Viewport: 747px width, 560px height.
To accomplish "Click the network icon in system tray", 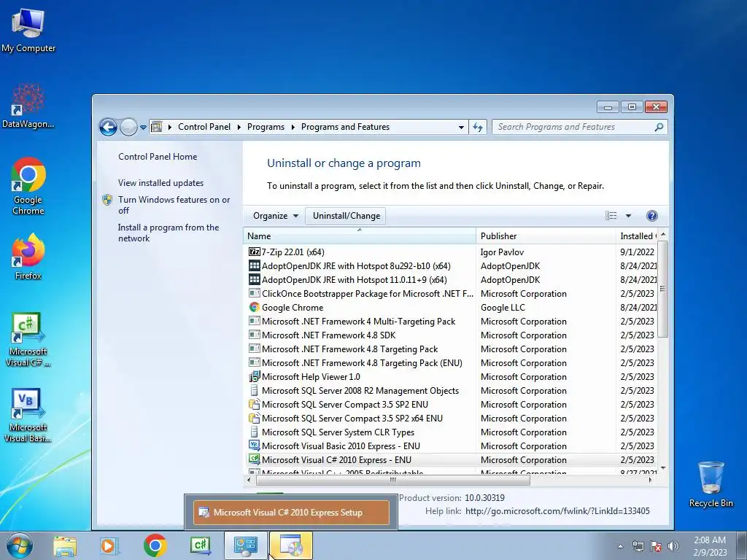I will (x=638, y=547).
